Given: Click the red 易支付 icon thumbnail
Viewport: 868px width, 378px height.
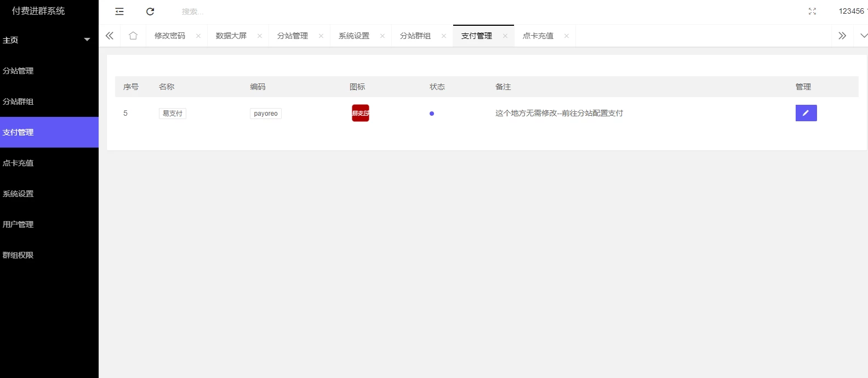Looking at the screenshot, I should click(x=361, y=113).
